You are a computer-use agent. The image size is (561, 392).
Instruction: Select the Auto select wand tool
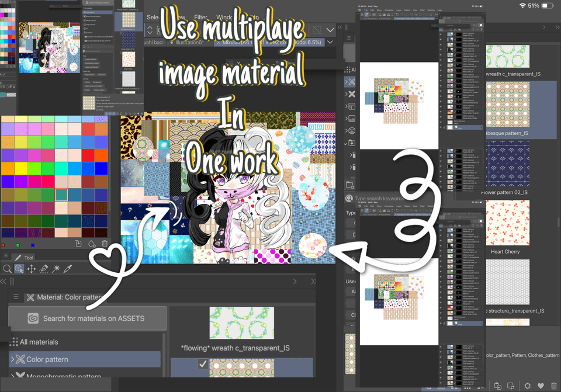tap(57, 269)
